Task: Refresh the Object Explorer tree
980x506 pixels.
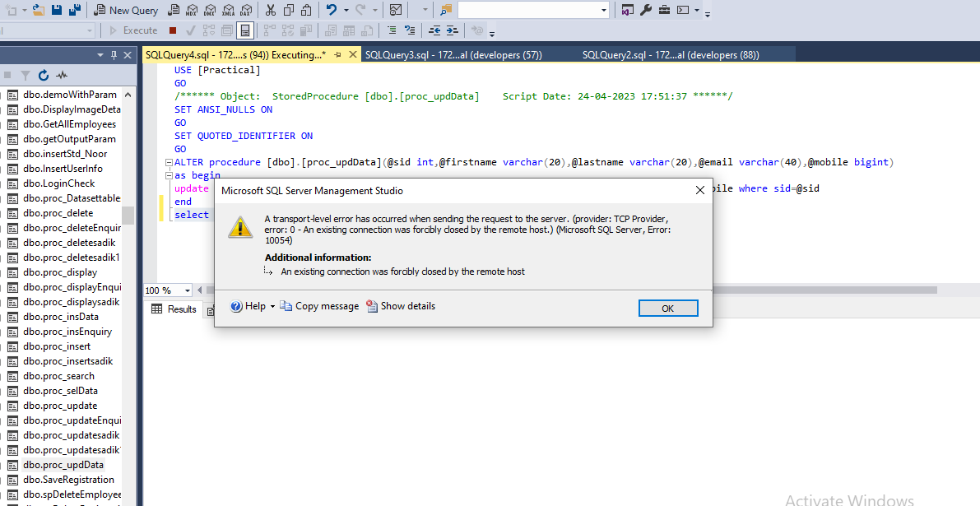Action: [44, 75]
